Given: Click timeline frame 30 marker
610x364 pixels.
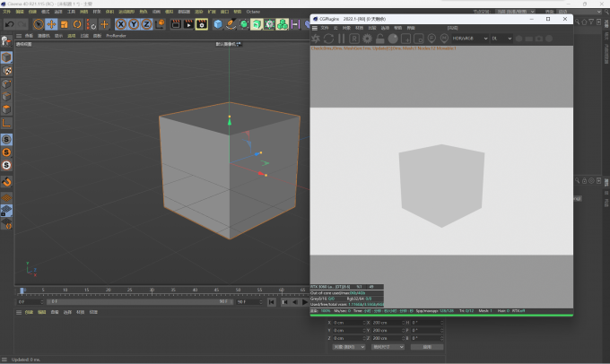Looking at the screenshot, I should (x=152, y=290).
